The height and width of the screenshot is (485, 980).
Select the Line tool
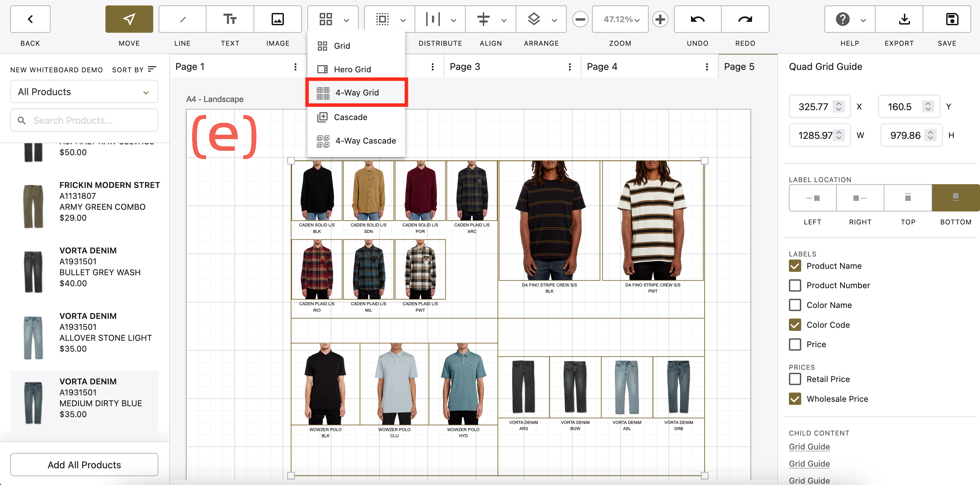182,19
